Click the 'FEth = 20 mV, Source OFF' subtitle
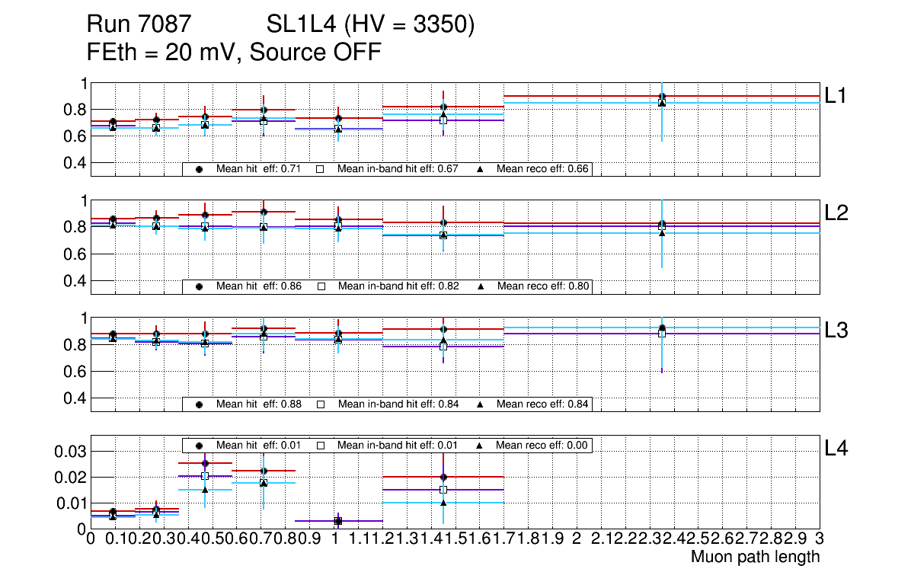 [x=234, y=53]
